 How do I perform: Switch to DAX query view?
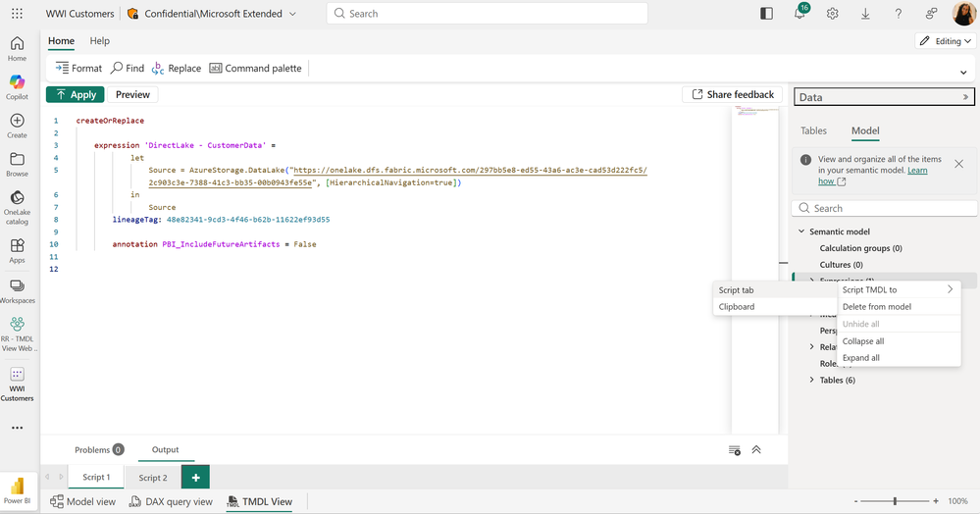[171, 501]
